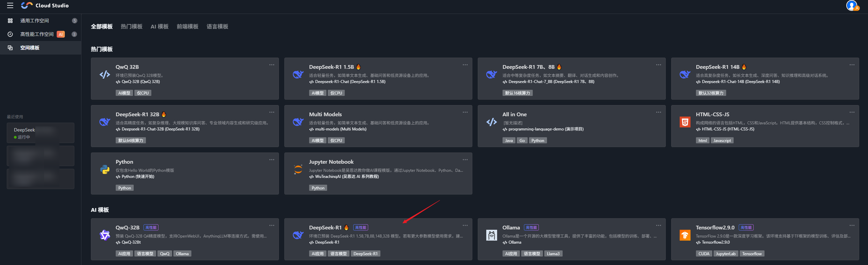This screenshot has width=868, height=265.
Task: Click the 高性能工作空间 gauge icon in sidebar
Action: click(10, 34)
